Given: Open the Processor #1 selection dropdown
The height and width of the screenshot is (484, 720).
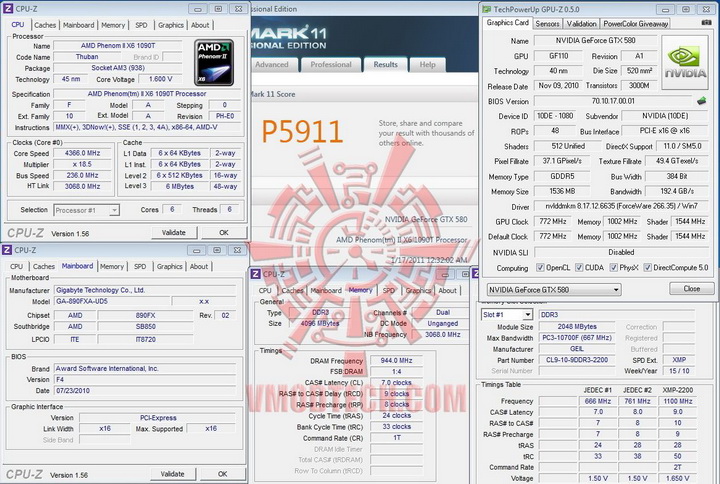Looking at the screenshot, I should (x=86, y=210).
